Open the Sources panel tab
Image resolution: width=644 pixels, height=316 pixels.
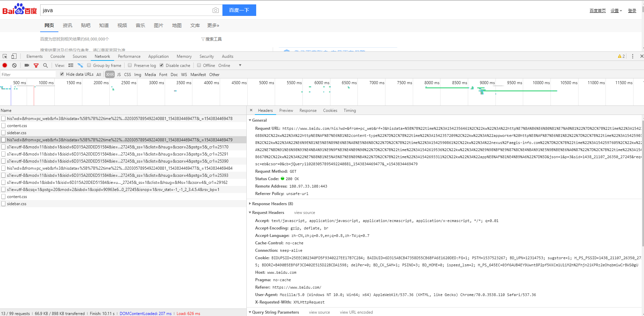coord(80,56)
